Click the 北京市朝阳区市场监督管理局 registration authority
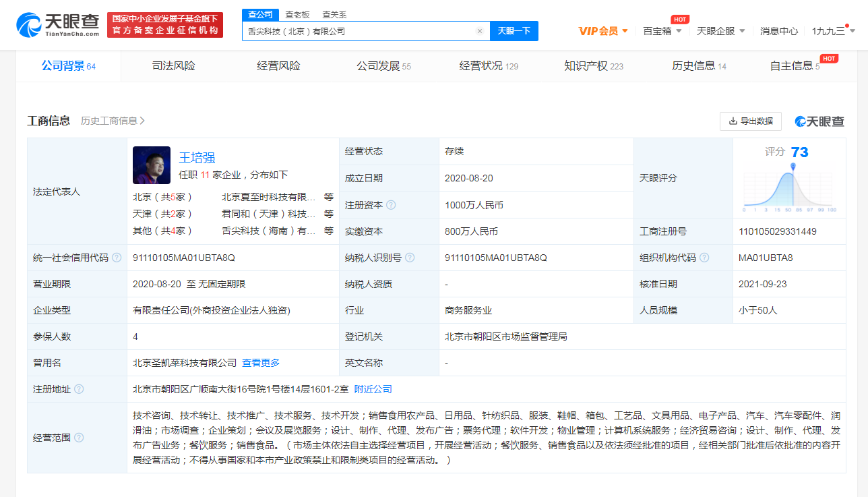This screenshot has width=868, height=497. [506, 337]
